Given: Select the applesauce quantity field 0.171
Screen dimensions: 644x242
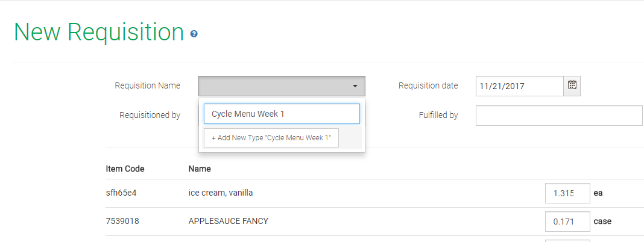Looking at the screenshot, I should point(567,221).
